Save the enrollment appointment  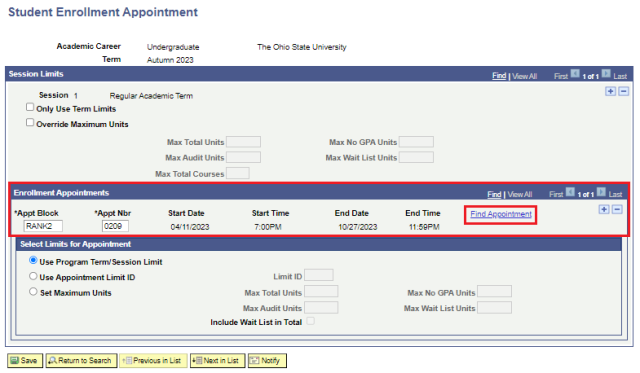(25, 360)
